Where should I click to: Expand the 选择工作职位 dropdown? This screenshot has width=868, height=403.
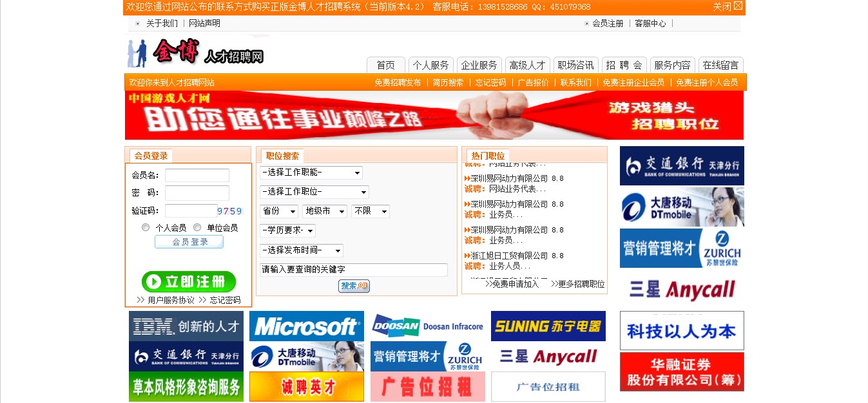pos(314,192)
